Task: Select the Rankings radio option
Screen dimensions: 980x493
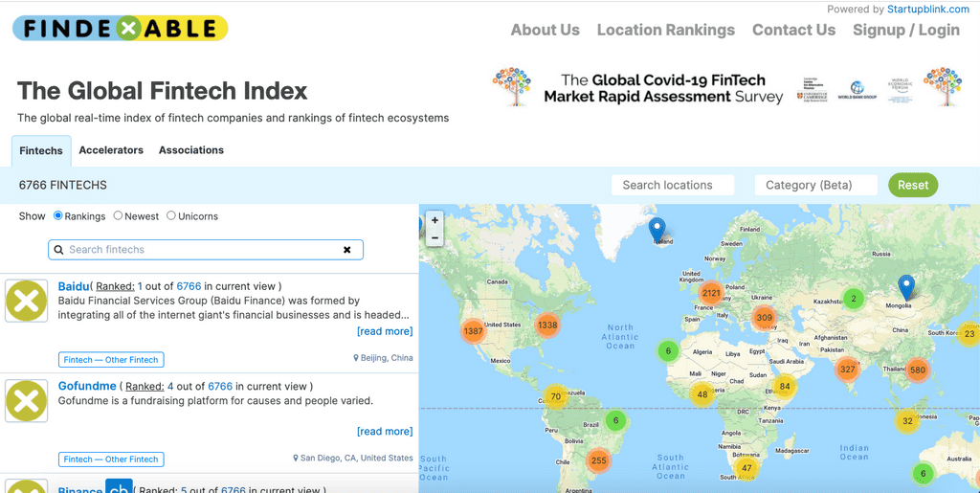Action: pyautogui.click(x=58, y=216)
